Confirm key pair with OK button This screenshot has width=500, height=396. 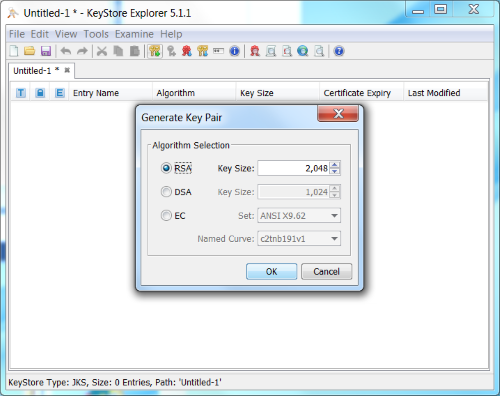[271, 271]
